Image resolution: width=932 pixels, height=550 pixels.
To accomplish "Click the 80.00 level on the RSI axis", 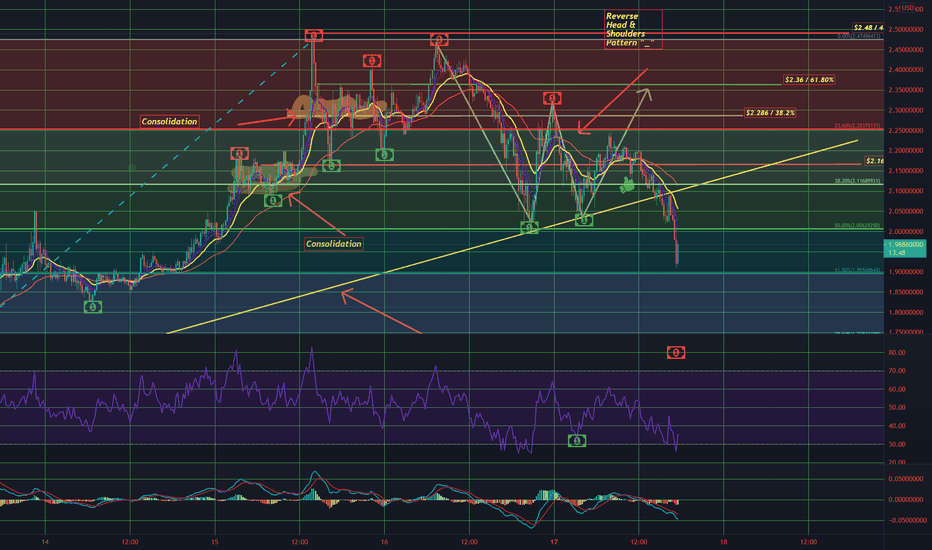I will (897, 353).
